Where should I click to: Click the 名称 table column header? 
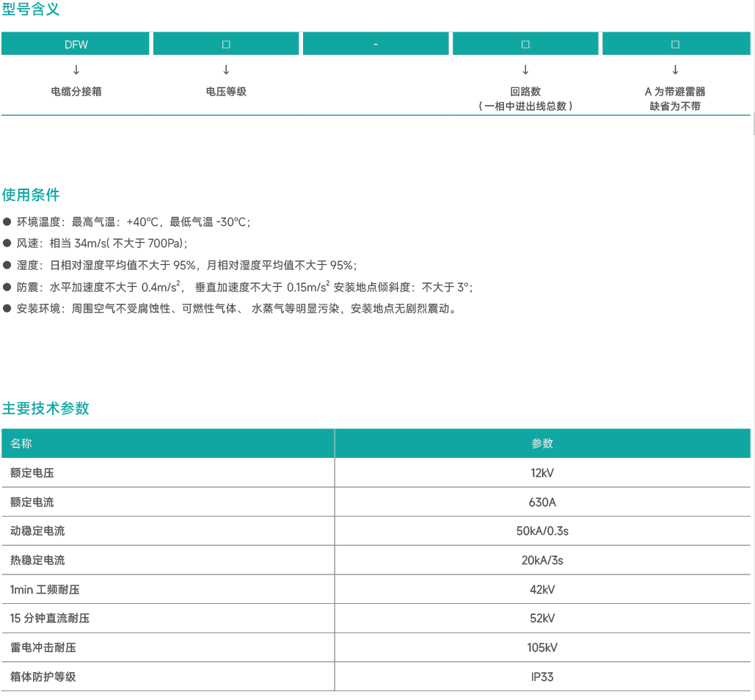(21, 444)
